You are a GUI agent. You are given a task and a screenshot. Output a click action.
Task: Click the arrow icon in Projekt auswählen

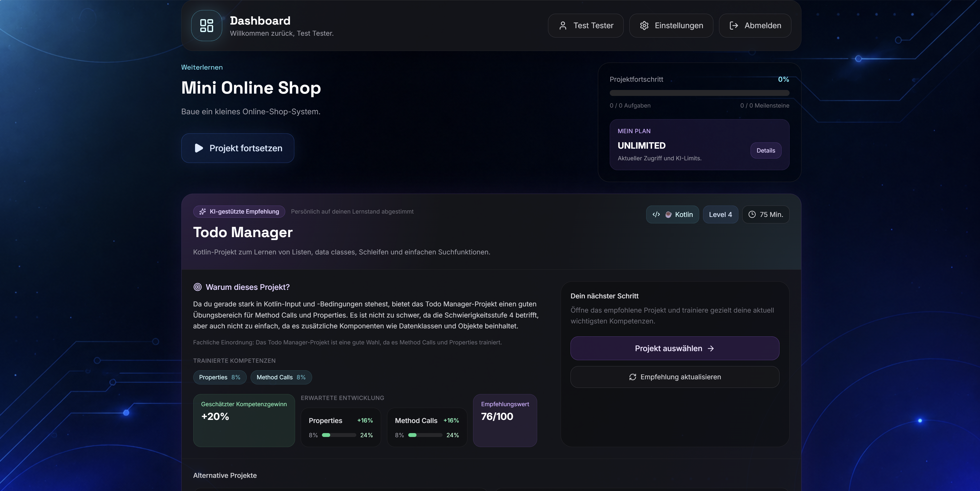tap(711, 348)
